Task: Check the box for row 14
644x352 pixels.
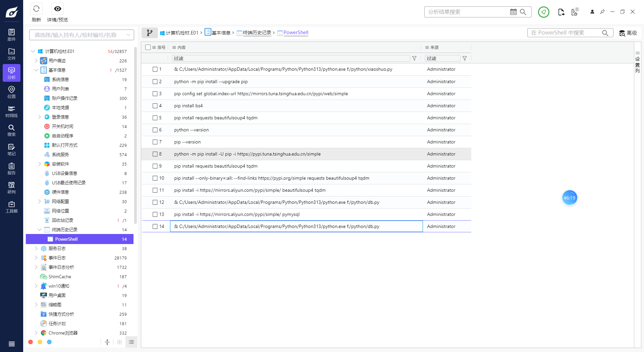Action: (x=155, y=227)
